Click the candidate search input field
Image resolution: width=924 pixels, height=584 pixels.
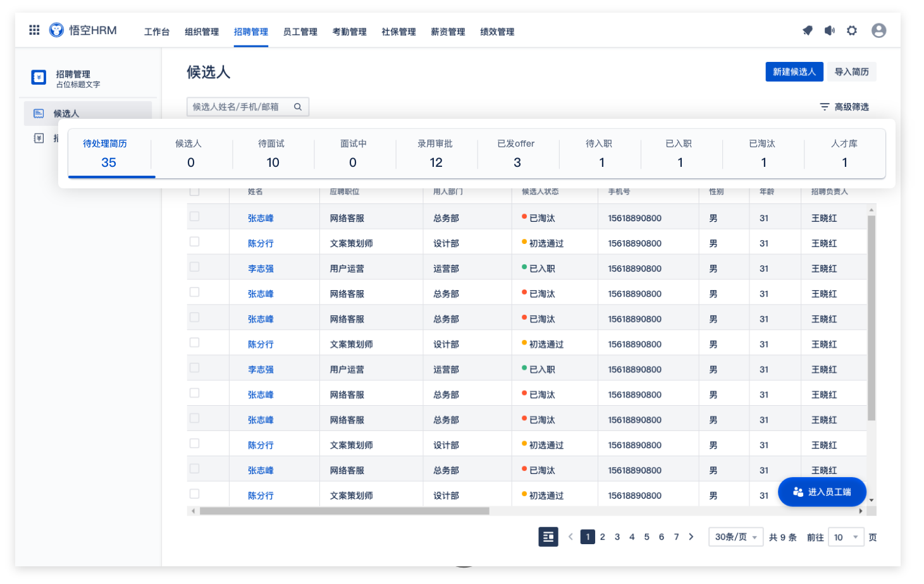pyautogui.click(x=240, y=107)
